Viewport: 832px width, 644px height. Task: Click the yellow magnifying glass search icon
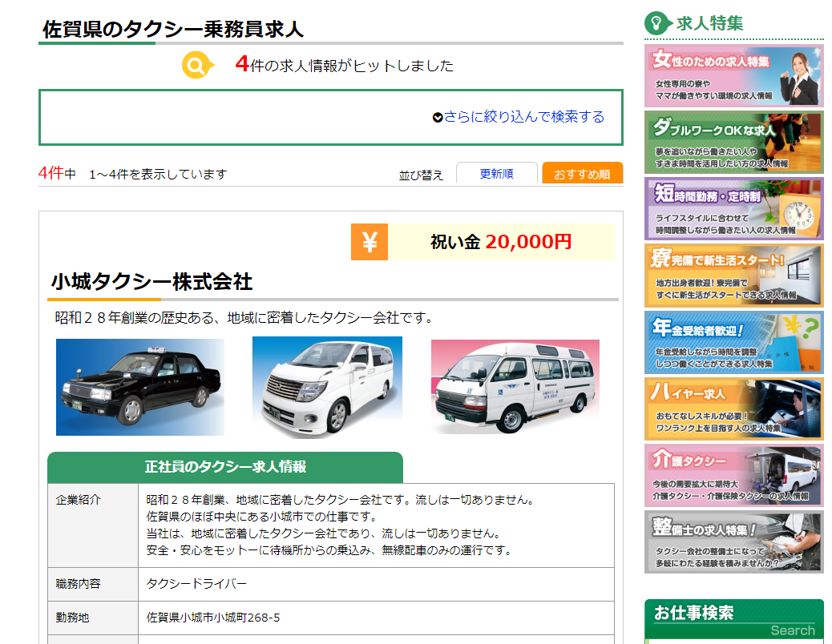pos(197,65)
